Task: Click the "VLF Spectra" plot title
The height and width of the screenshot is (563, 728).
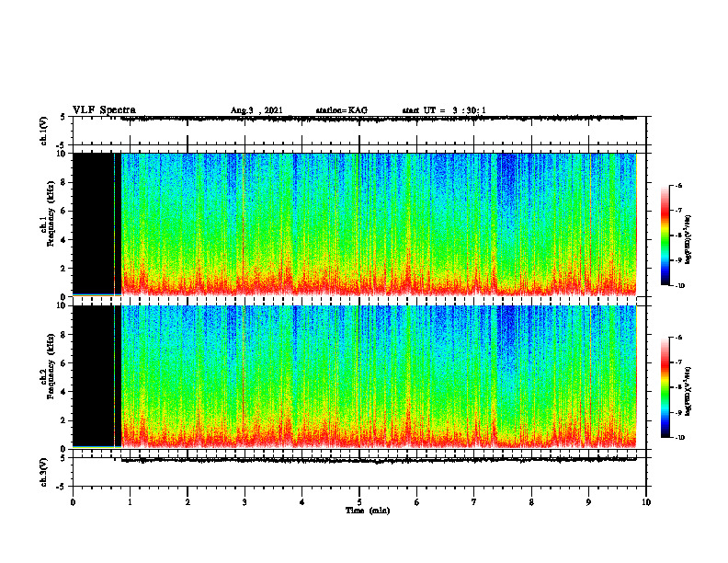Action: (x=104, y=109)
